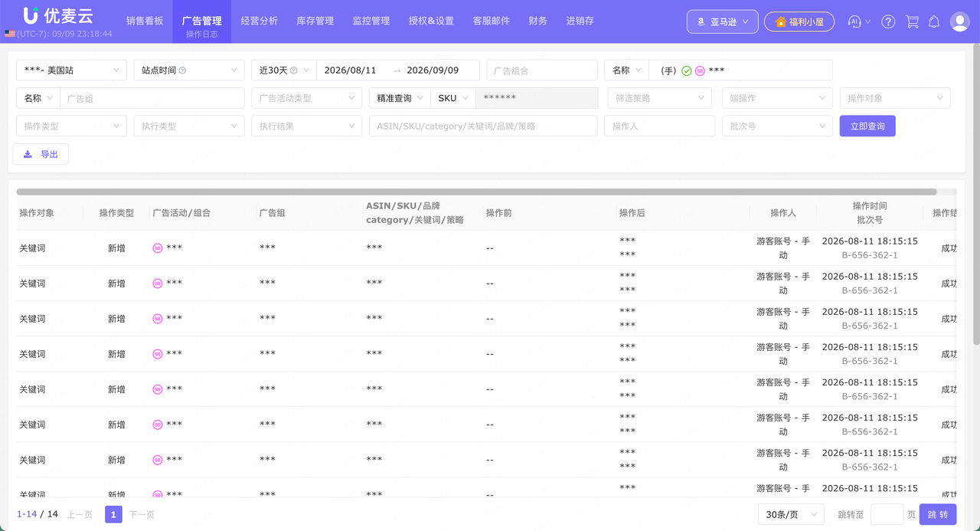Open the shopping cart icon
This screenshot has height=531, width=980.
[x=912, y=21]
